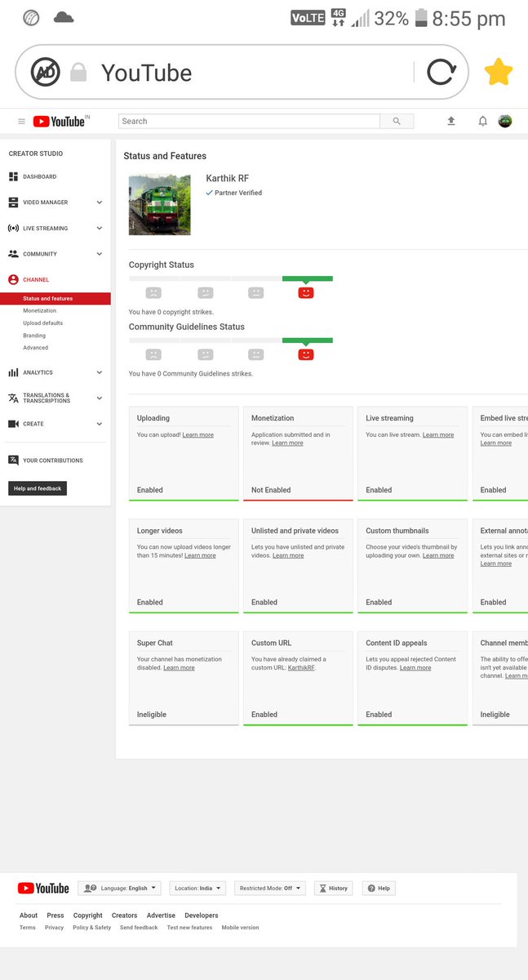Click Learn more in Uploading card

click(x=198, y=434)
